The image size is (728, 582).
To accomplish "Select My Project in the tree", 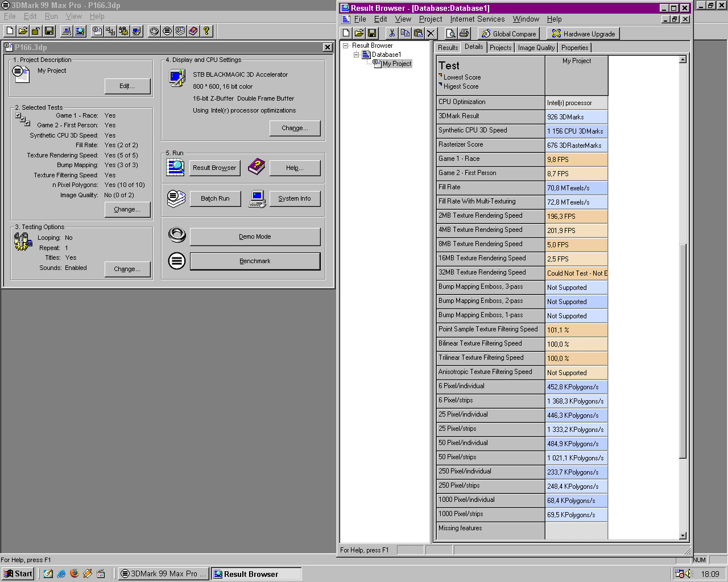I will click(396, 64).
